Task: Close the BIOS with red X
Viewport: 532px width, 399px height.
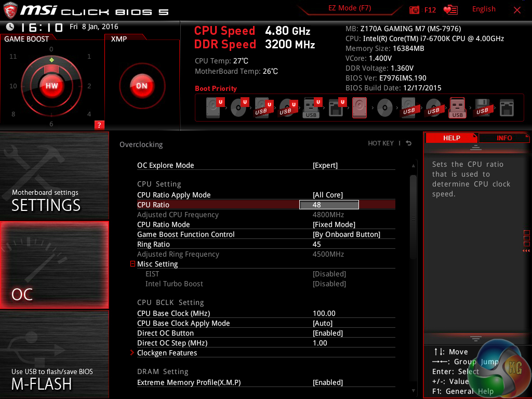Action: tap(517, 10)
